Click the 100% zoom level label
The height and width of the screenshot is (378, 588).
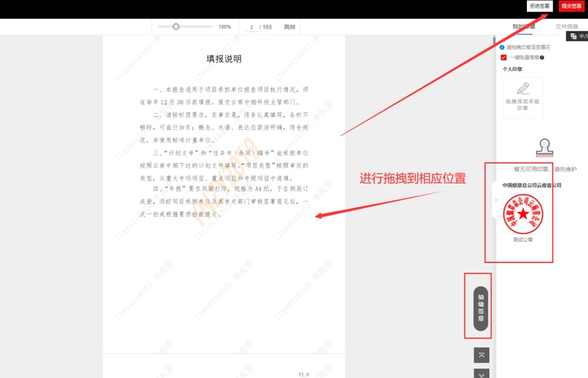click(x=224, y=27)
